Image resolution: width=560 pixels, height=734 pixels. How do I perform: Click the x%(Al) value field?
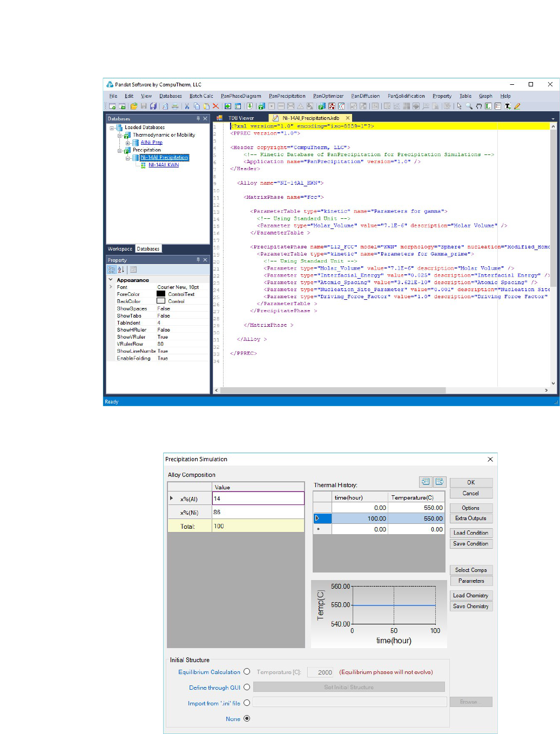coord(258,499)
